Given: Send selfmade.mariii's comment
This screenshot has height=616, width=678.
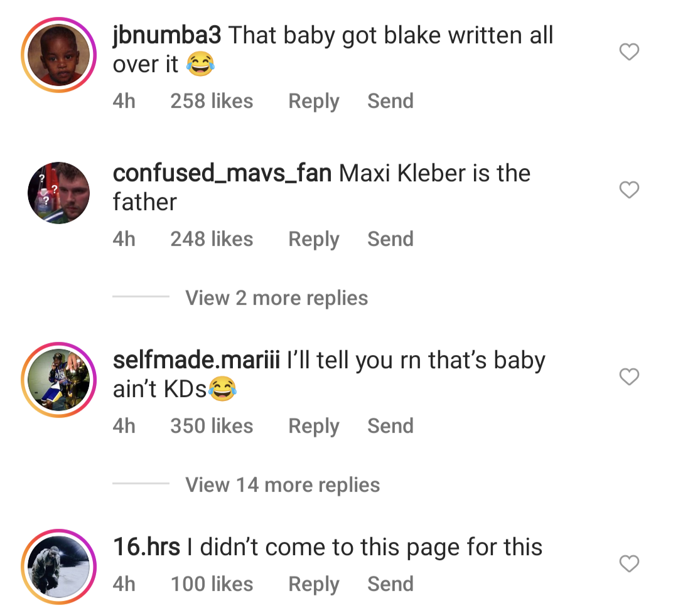Looking at the screenshot, I should pyautogui.click(x=390, y=427).
